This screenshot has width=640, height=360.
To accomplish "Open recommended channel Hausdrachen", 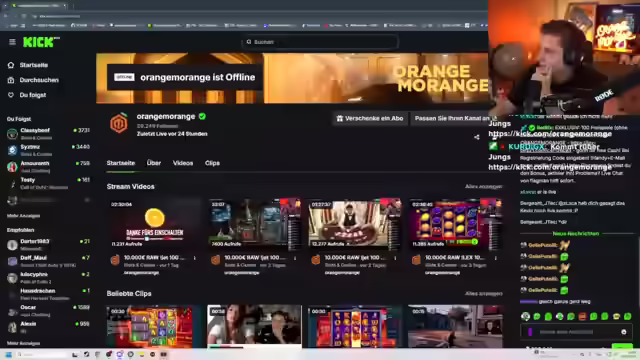I will pos(48,294).
